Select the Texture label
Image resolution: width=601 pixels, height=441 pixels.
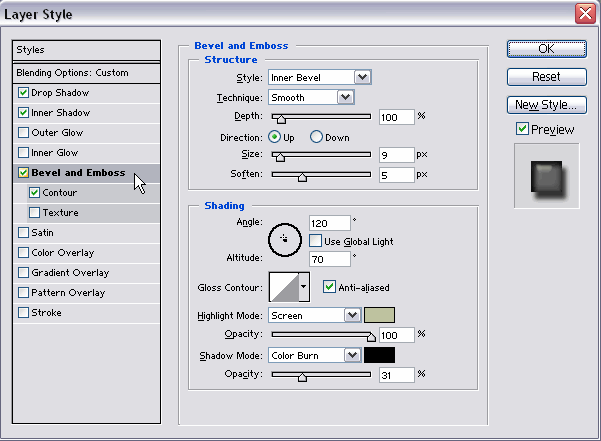coord(61,212)
